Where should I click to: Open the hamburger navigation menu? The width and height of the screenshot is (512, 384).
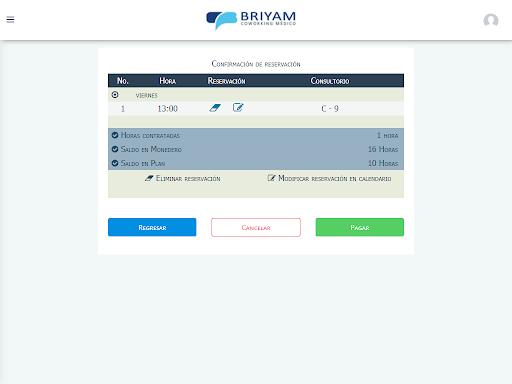pos(10,19)
